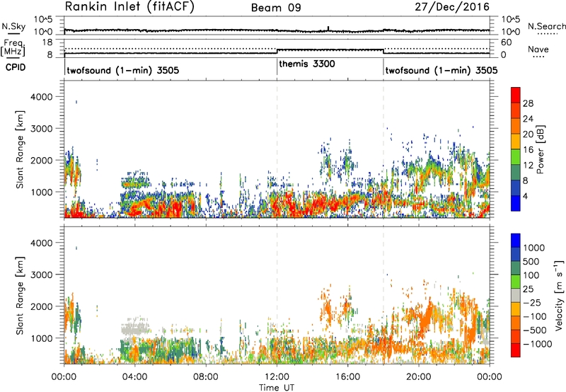Click the 'N.Search' legend label
566x392 pixels.
click(x=547, y=26)
